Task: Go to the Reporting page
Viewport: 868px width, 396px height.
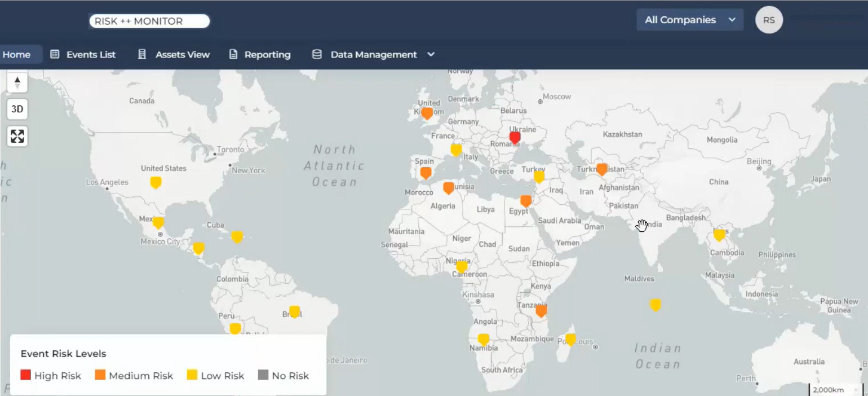Action: pyautogui.click(x=259, y=55)
